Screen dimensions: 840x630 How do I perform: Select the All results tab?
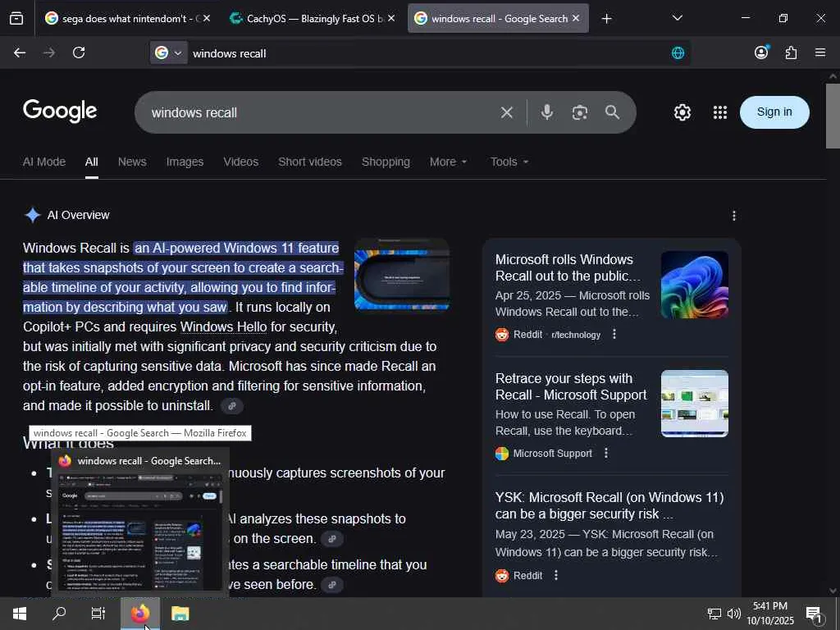[92, 162]
